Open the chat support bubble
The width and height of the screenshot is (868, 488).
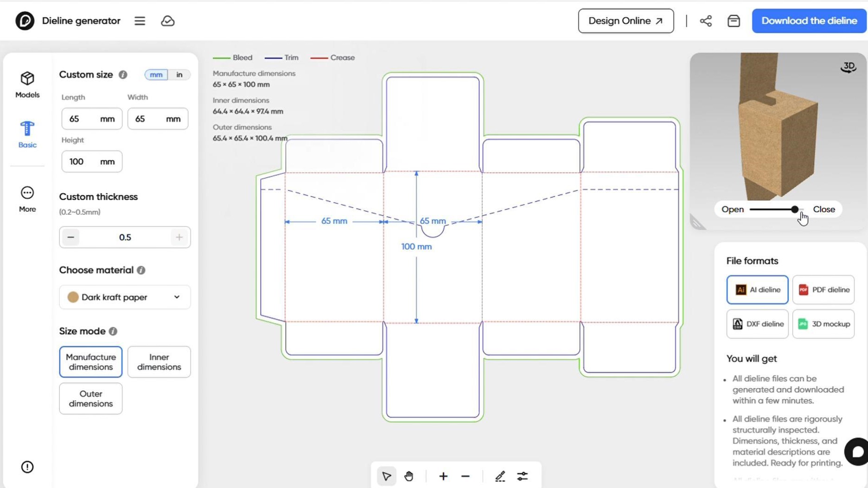click(x=857, y=451)
